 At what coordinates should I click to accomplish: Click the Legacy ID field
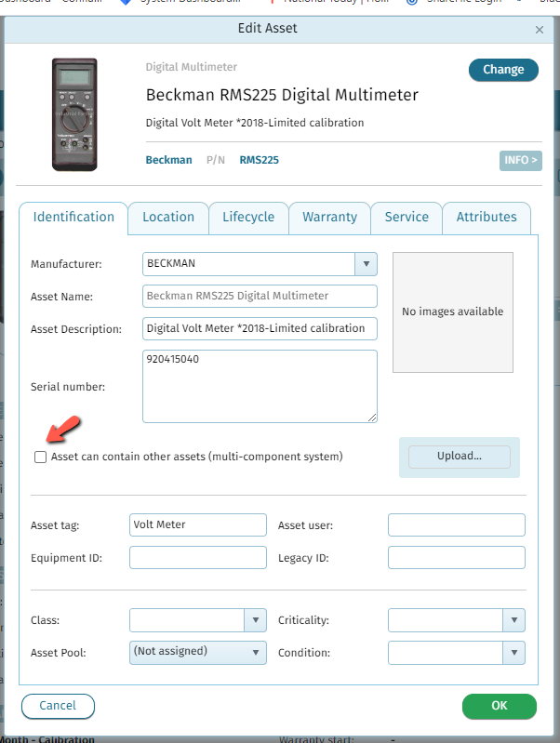pyautogui.click(x=457, y=558)
